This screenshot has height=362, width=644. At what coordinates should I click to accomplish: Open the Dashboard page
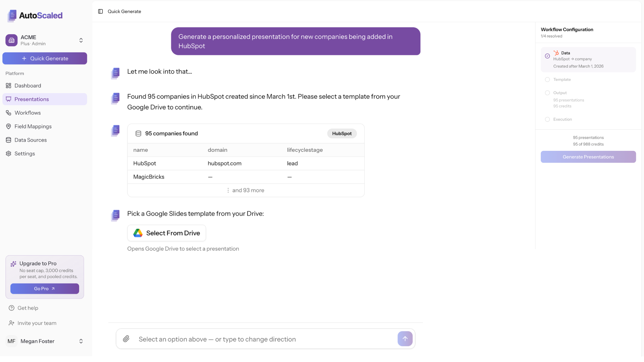pyautogui.click(x=45, y=85)
